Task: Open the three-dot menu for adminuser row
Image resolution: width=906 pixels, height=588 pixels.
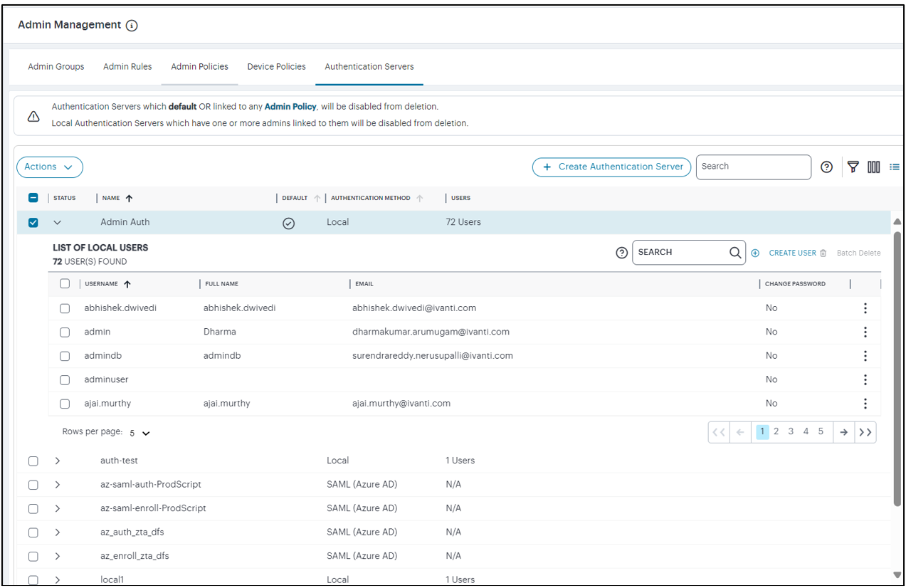Action: pos(865,379)
